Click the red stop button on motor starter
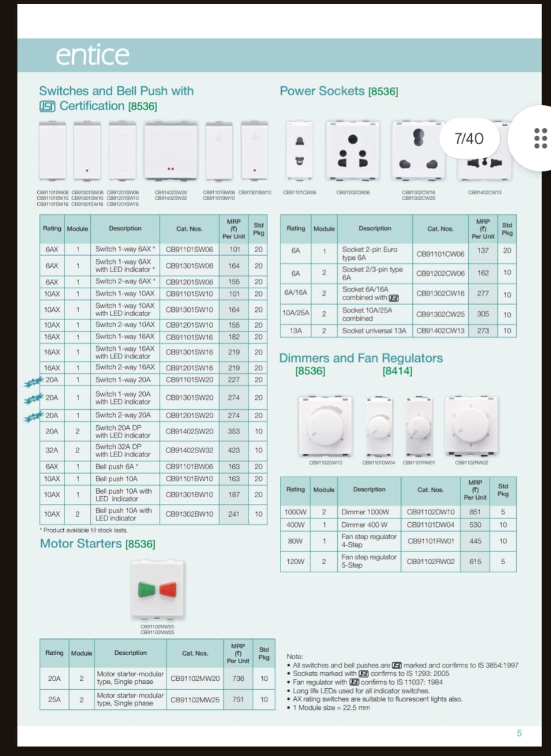The height and width of the screenshot is (756, 551). click(167, 589)
